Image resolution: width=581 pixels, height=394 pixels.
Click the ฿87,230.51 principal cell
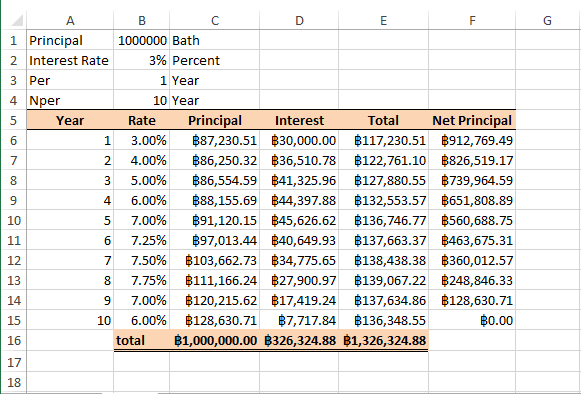pos(215,140)
